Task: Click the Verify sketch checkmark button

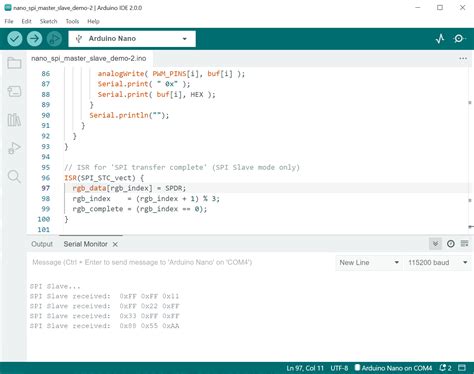Action: click(15, 39)
